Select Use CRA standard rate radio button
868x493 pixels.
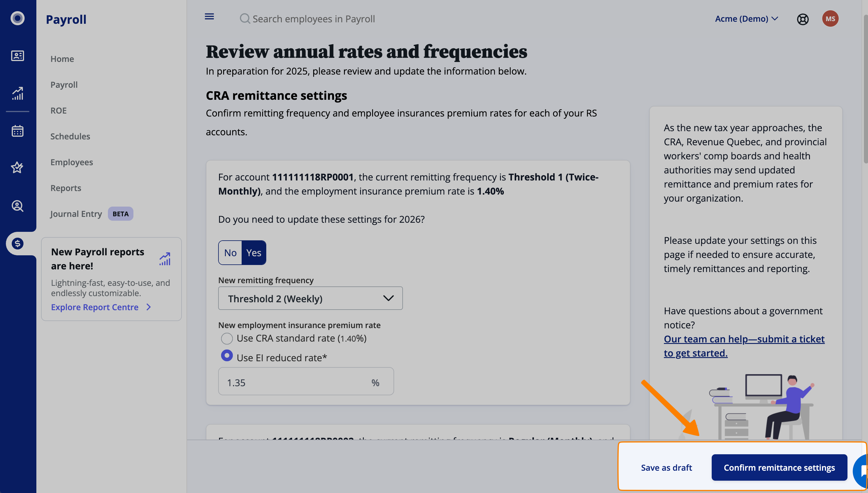click(227, 338)
